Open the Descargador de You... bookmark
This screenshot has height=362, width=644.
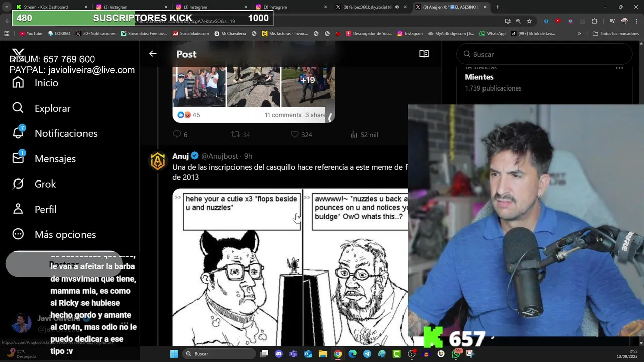369,33
